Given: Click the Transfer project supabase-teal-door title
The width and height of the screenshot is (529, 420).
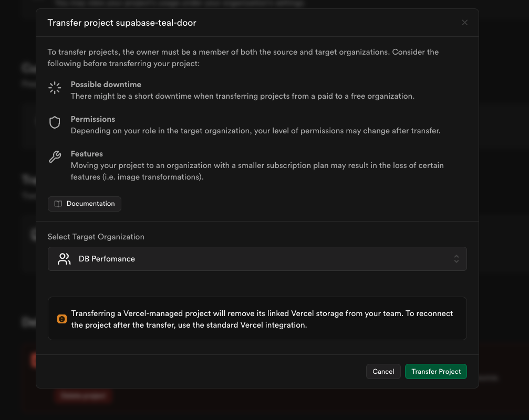Looking at the screenshot, I should coord(121,23).
